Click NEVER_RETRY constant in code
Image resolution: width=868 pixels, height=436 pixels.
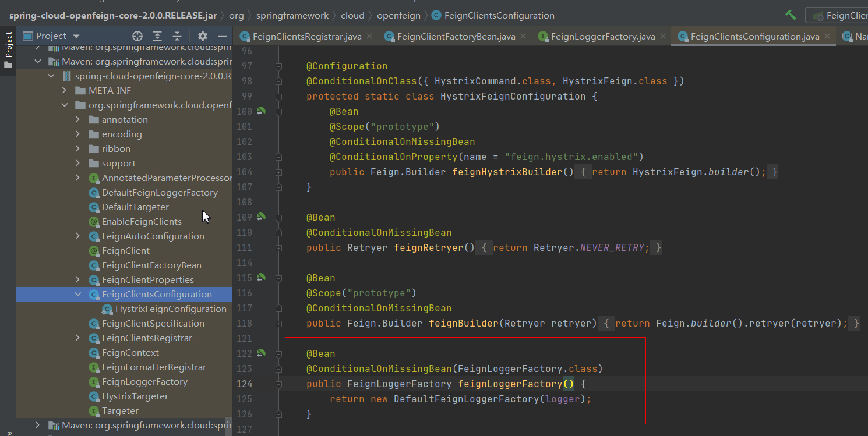coord(612,247)
